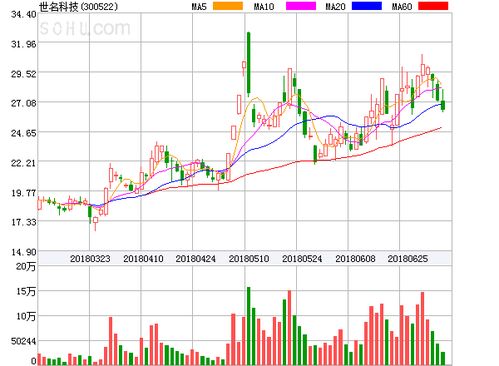Select the stock title 世名科技(300522)
Image resolution: width=499 pixels, height=366 pixels.
coord(78,6)
